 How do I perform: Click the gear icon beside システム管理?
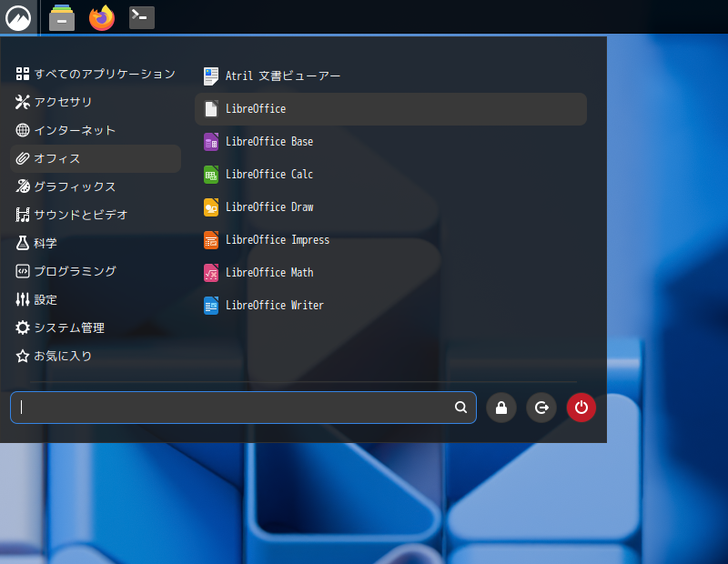click(x=22, y=327)
